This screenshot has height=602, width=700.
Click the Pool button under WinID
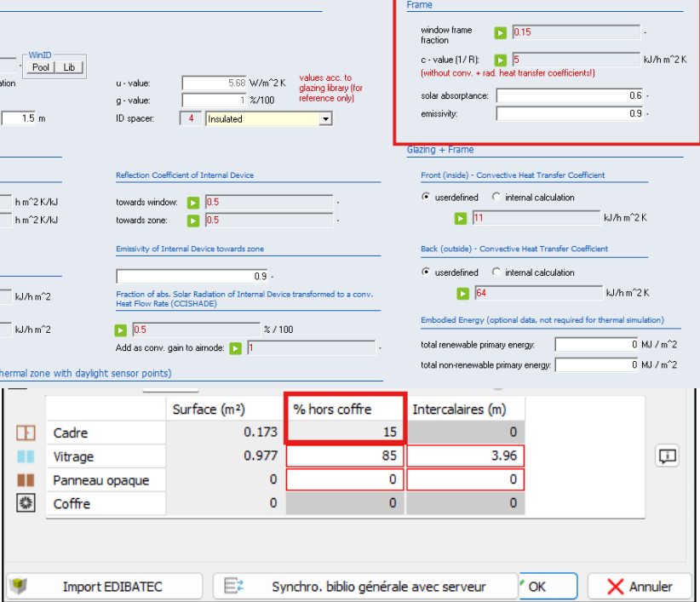click(41, 67)
